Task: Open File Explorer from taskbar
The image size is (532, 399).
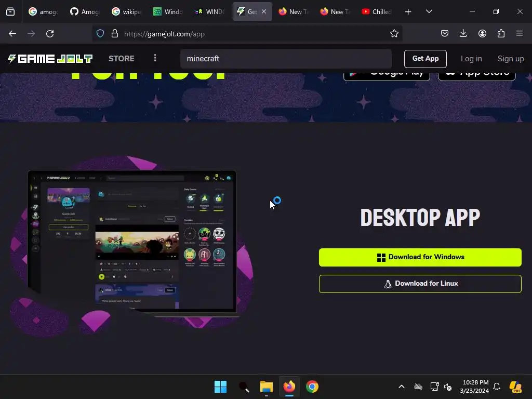Action: 267,387
